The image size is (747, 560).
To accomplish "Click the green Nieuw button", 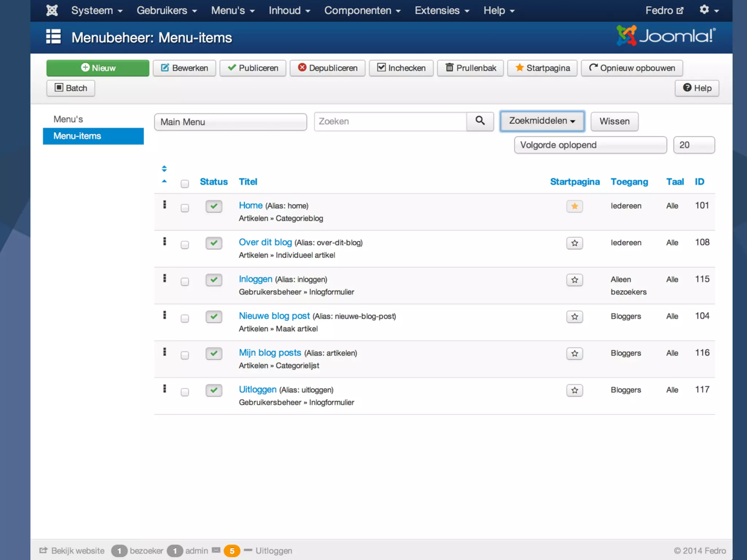I will click(x=98, y=68).
